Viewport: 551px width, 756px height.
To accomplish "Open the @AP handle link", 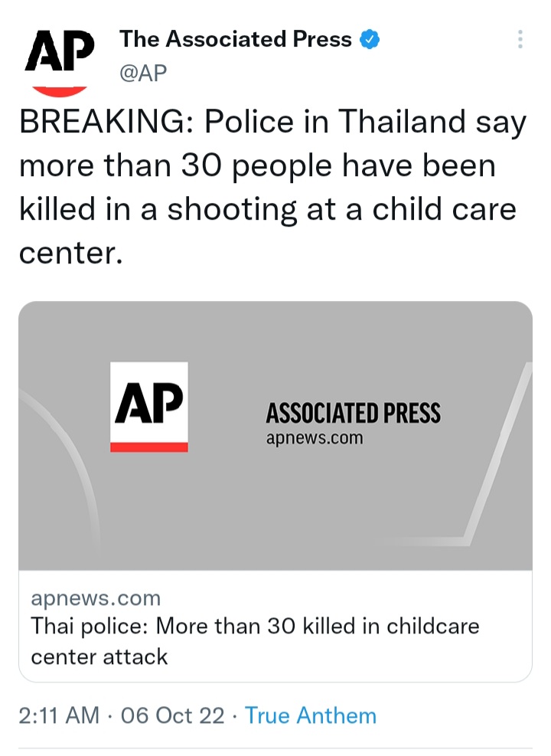I will pos(143,73).
